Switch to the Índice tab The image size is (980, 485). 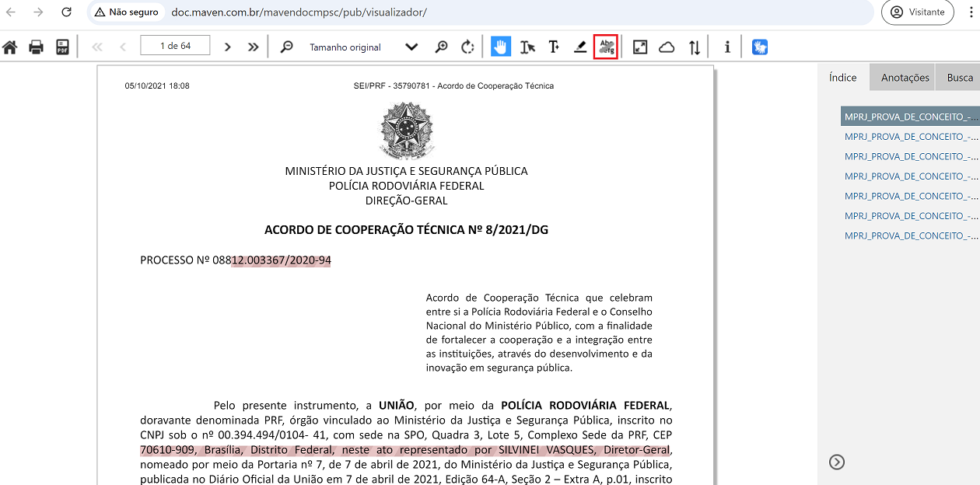click(843, 77)
